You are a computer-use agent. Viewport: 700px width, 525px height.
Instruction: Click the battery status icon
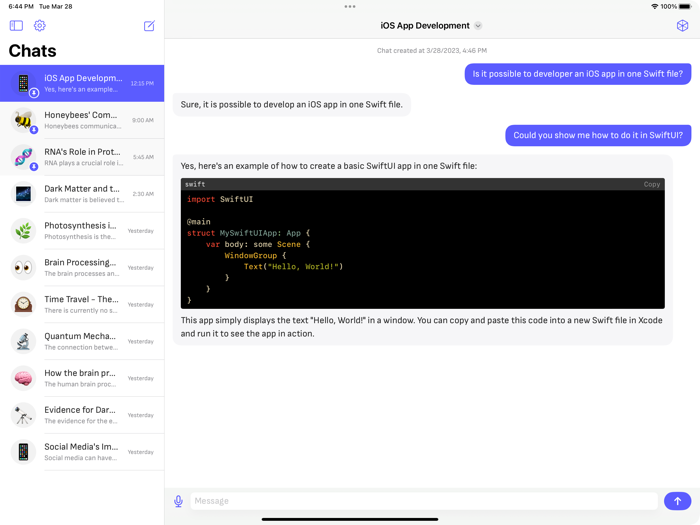point(685,6)
